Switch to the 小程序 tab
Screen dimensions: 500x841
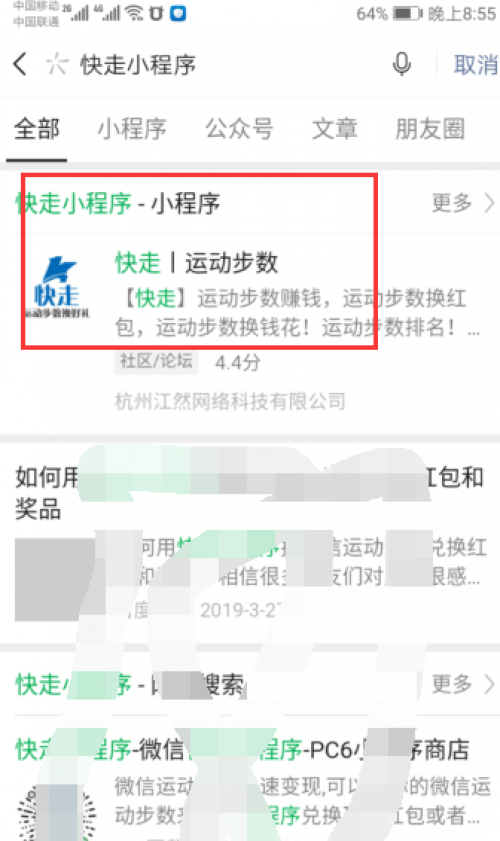[132, 129]
